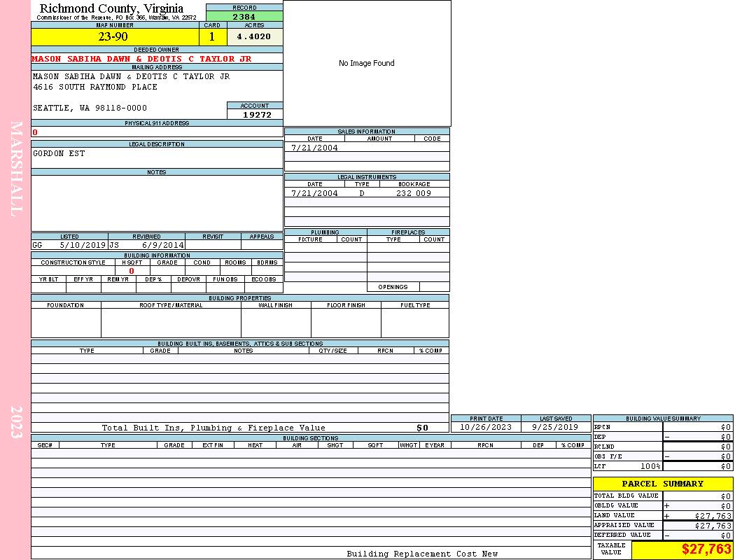This screenshot has height=560, width=735.
Task: Click the record number 2384 field
Action: tap(244, 17)
